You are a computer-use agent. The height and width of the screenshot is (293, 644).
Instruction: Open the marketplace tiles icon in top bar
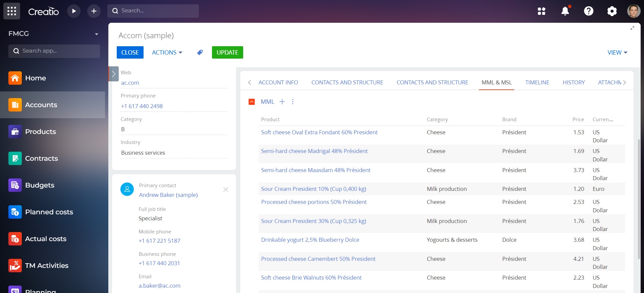coord(542,11)
